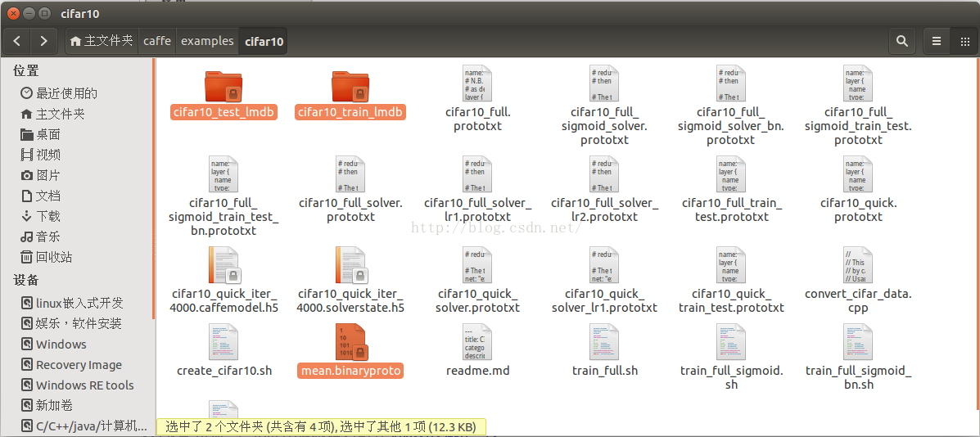This screenshot has height=437, width=980.
Task: Select the readme.md file icon
Action: (x=476, y=341)
